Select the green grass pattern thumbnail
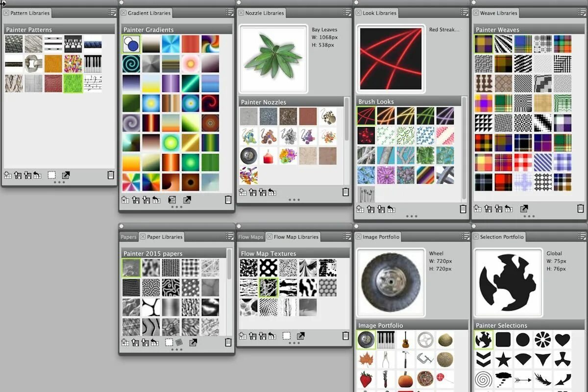The height and width of the screenshot is (392, 588). (x=73, y=83)
